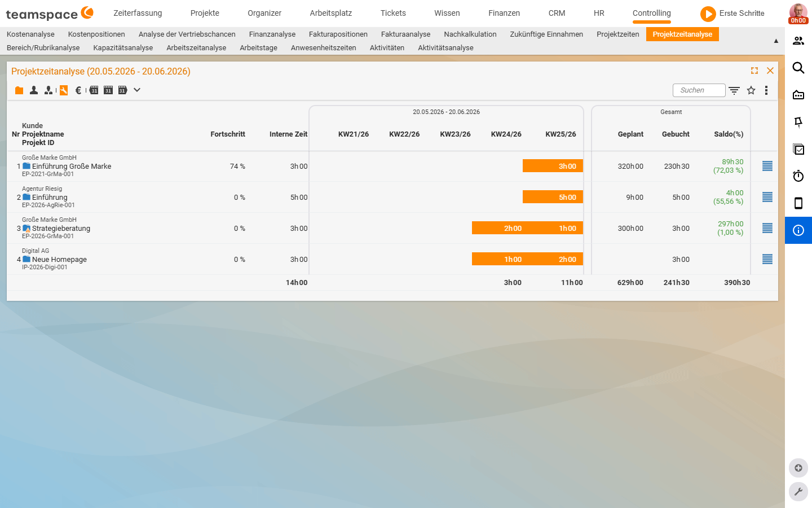
Task: Toggle the Euro currency view icon
Action: pos(78,90)
